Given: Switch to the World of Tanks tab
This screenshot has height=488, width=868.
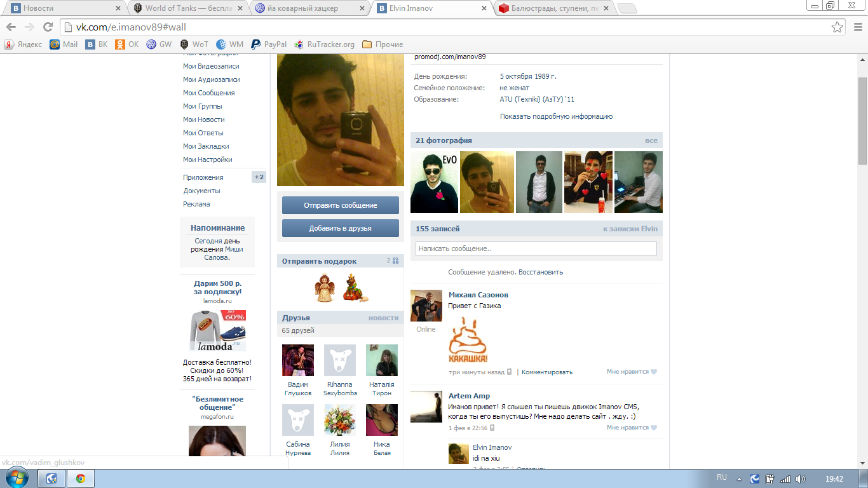Looking at the screenshot, I should click(x=186, y=8).
